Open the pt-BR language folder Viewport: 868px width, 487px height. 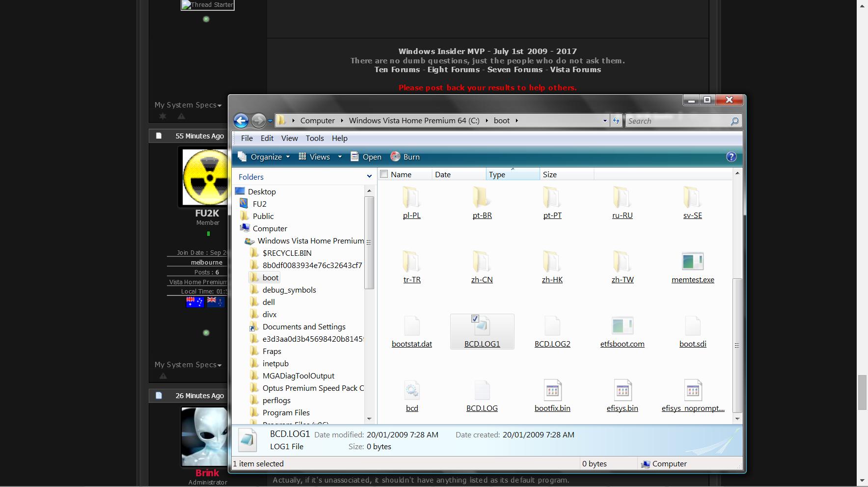pos(482,197)
